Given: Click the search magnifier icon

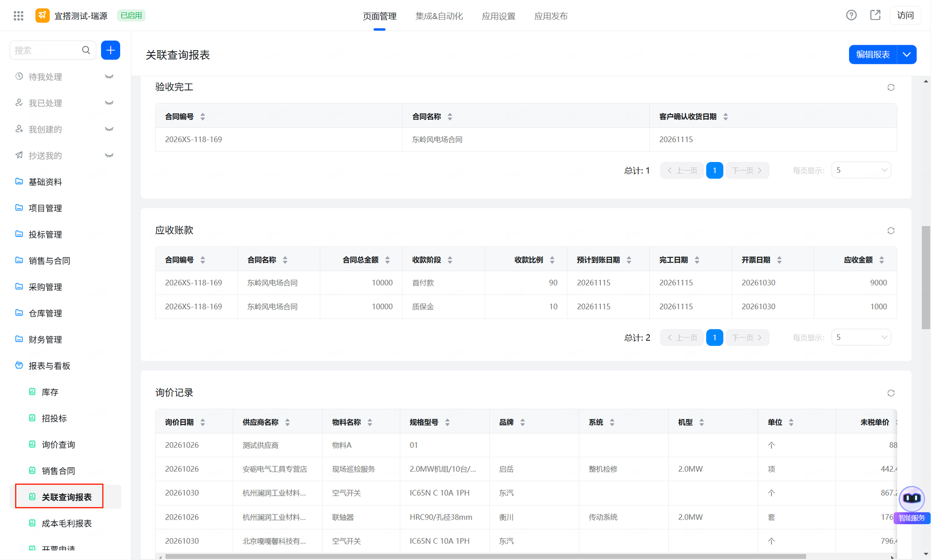Looking at the screenshot, I should click(x=86, y=50).
